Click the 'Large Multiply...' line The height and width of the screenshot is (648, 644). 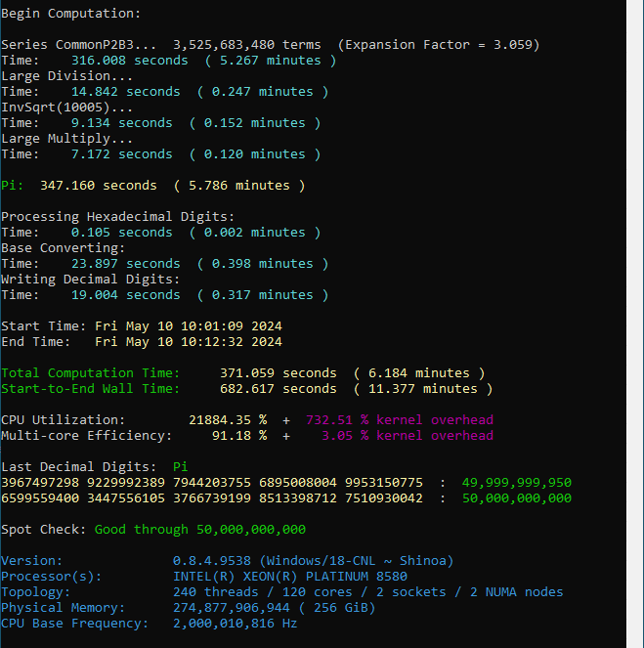tap(66, 139)
